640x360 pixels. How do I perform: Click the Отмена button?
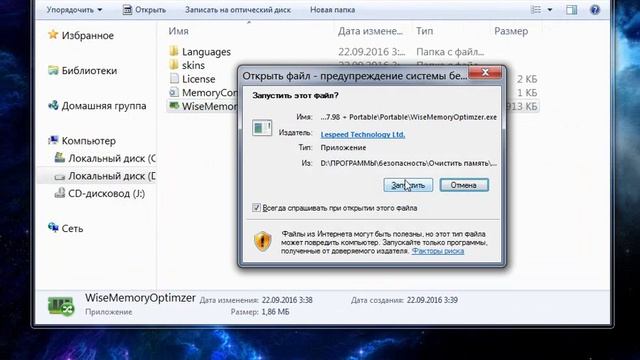464,185
